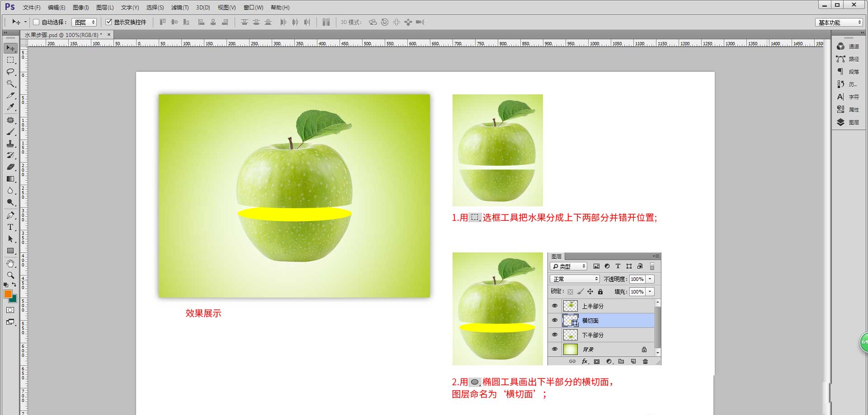Select the Dodge tool
This screenshot has width=868, height=415.
[x=10, y=202]
